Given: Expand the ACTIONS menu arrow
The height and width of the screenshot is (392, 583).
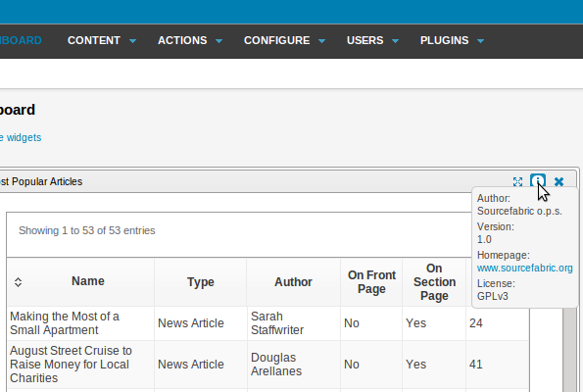Looking at the screenshot, I should [219, 41].
